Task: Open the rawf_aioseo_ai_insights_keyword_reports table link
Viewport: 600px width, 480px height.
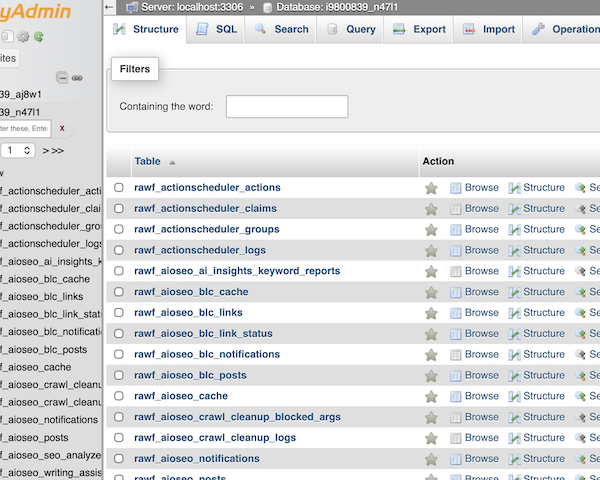Action: tap(237, 271)
